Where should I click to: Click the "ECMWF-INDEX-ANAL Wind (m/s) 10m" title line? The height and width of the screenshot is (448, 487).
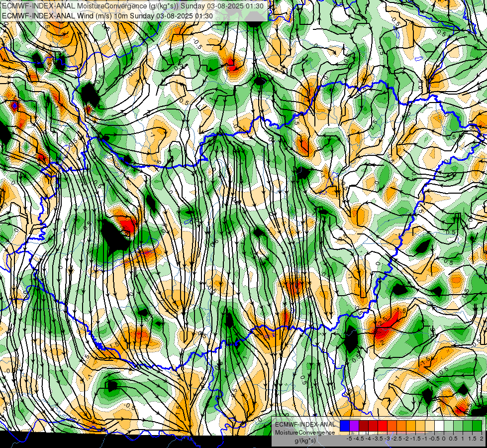pyautogui.click(x=107, y=16)
